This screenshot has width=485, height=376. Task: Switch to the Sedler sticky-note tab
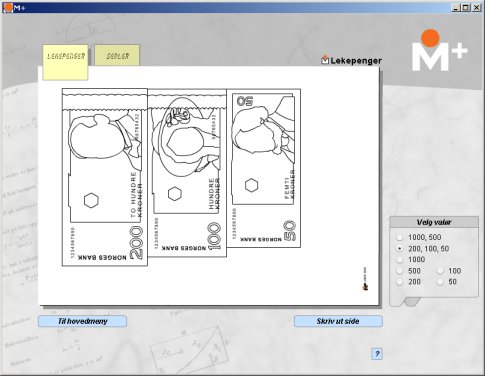(117, 55)
